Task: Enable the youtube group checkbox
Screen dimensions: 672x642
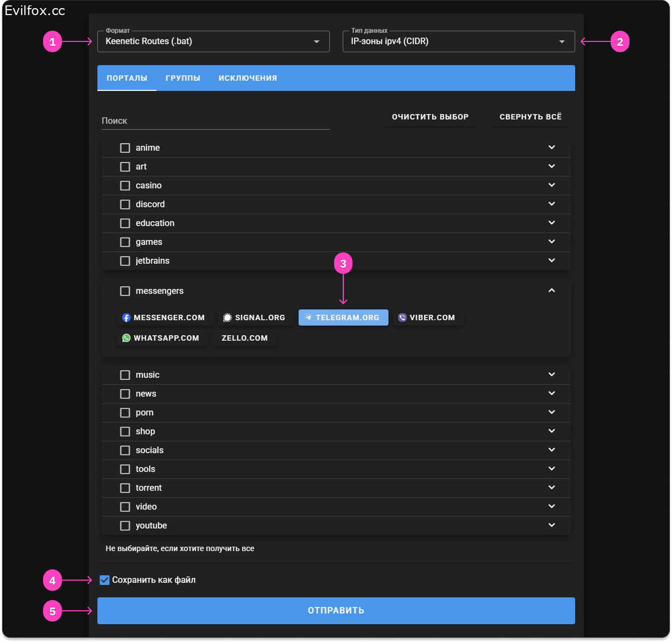Action: (125, 526)
